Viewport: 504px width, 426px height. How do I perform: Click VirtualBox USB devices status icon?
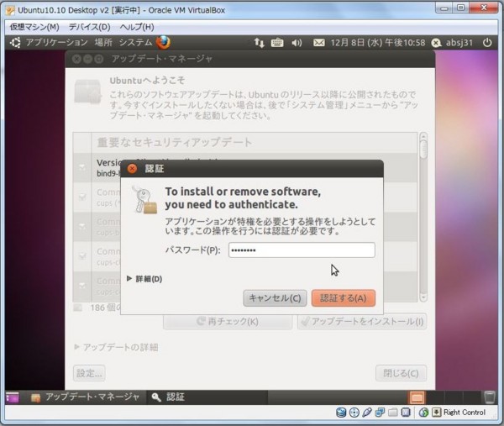tap(367, 413)
